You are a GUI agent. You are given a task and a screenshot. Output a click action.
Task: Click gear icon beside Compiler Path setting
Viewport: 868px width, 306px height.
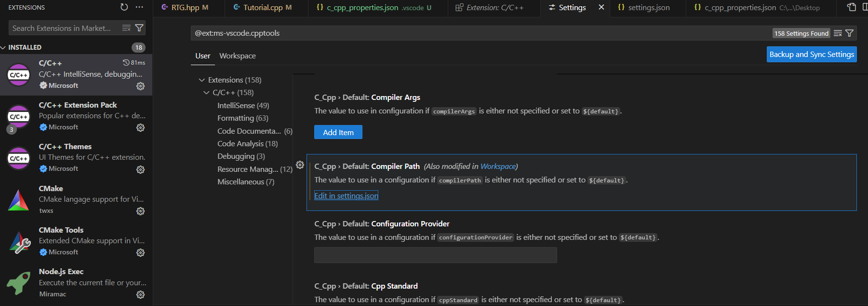click(300, 165)
